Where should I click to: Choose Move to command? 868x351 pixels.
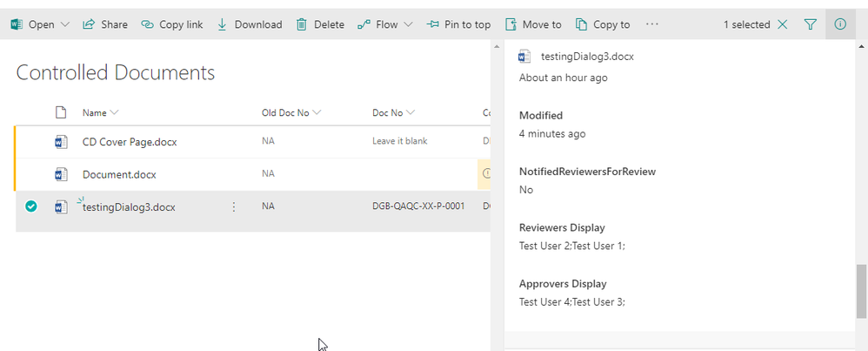click(x=533, y=24)
